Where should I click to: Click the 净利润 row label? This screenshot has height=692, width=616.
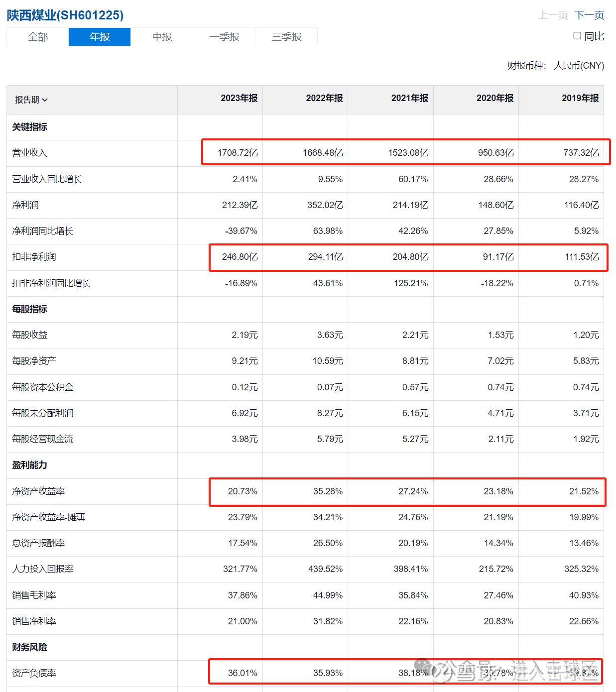click(x=25, y=205)
